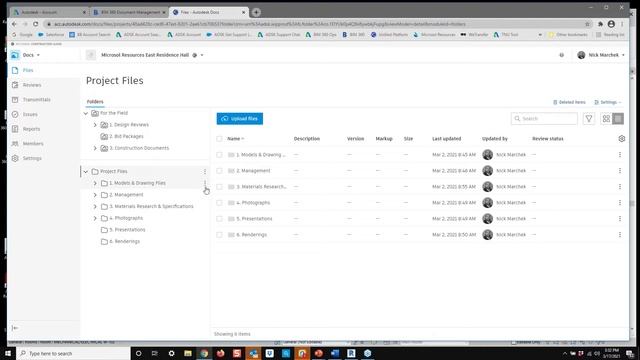Open a new browser tab
The height and width of the screenshot is (360, 640).
[x=256, y=12]
